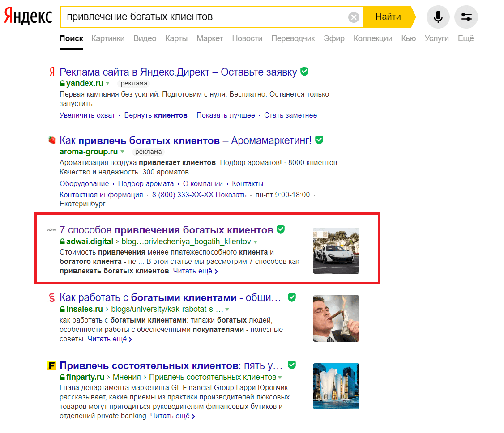Click verified badge next to Аромамаркетинг title

319,140
